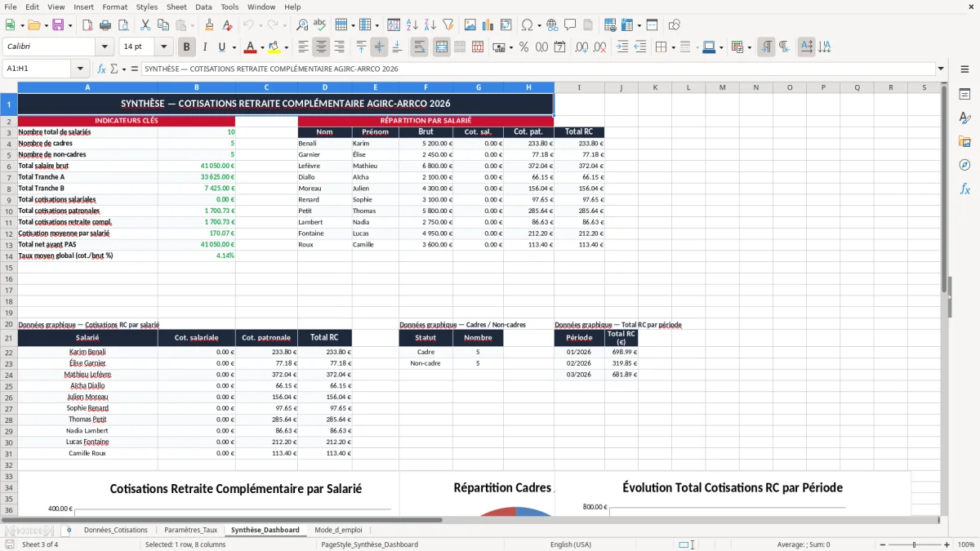980x551 pixels.
Task: Toggle Align Right
Action: click(339, 47)
